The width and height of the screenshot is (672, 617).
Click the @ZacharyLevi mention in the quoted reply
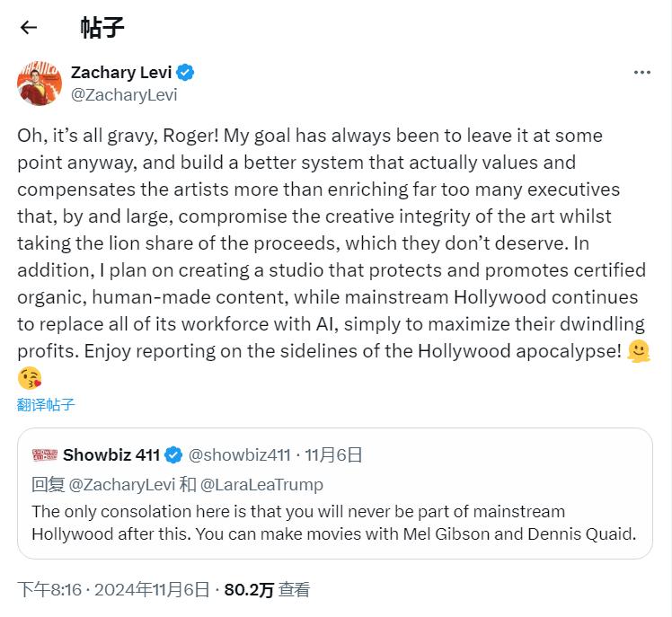121,484
